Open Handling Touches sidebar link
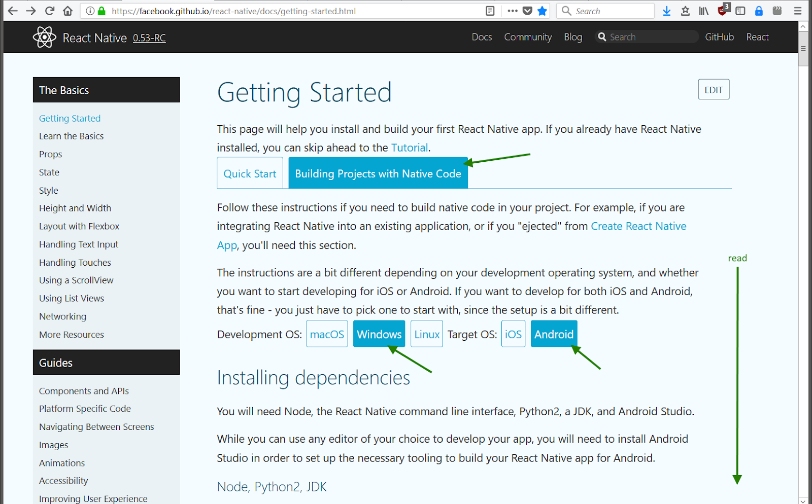This screenshot has height=504, width=812. pos(75,263)
